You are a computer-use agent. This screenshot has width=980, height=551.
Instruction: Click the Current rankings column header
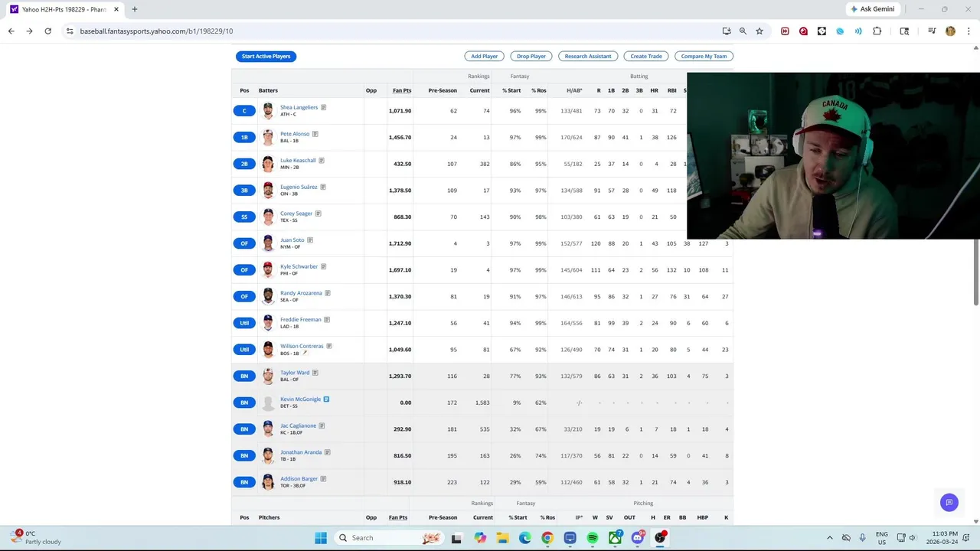tap(480, 90)
